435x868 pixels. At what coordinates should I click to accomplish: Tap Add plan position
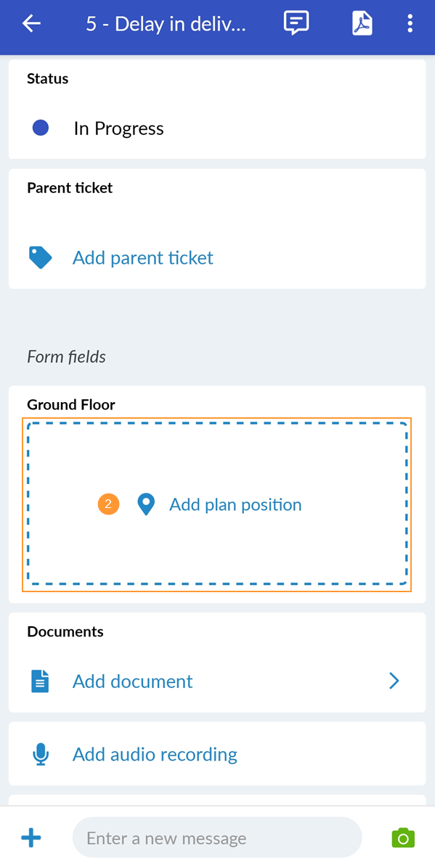point(235,504)
